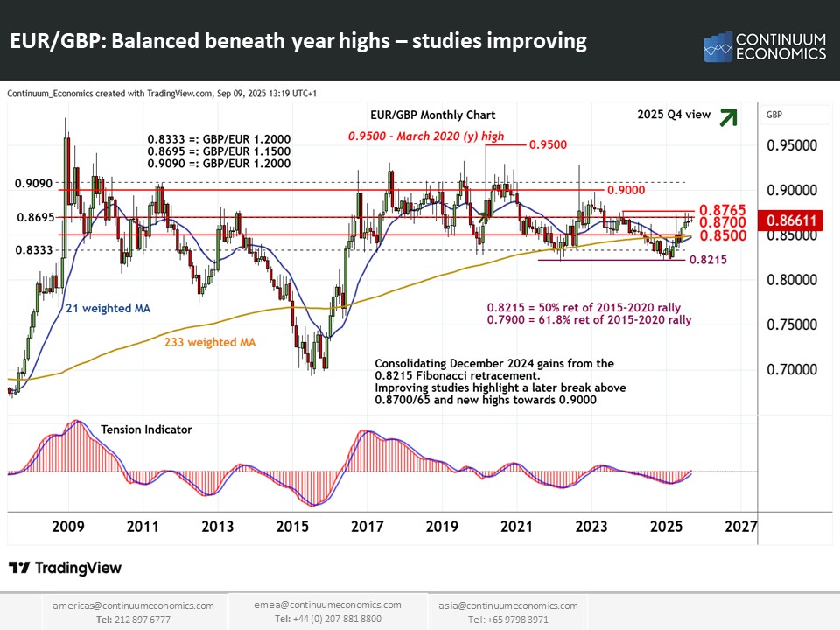Screen dimensions: 840x630
Task: Click the red 0.8700 level label
Action: [x=723, y=222]
